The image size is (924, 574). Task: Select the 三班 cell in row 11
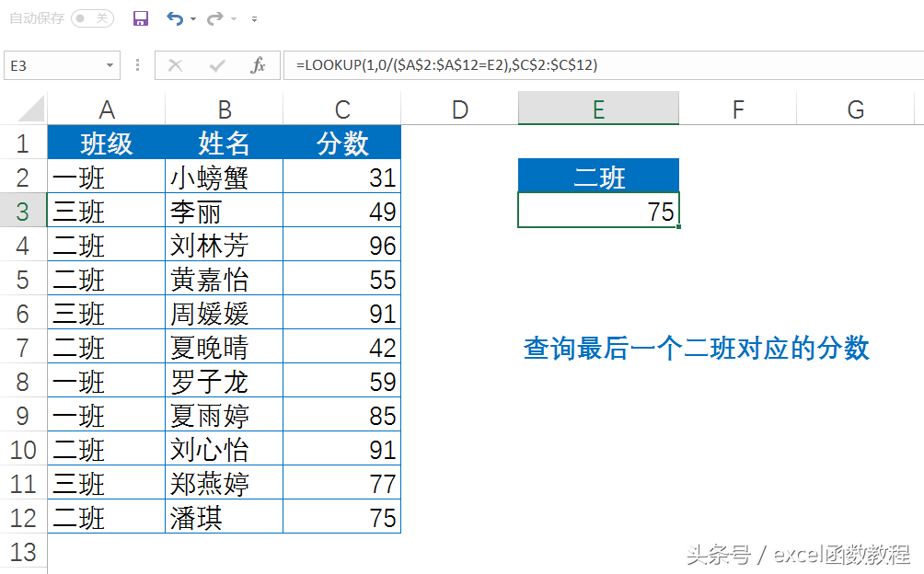coord(107,484)
